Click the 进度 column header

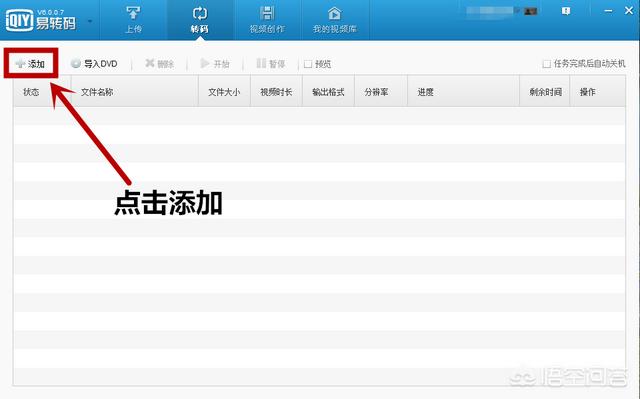click(x=463, y=92)
